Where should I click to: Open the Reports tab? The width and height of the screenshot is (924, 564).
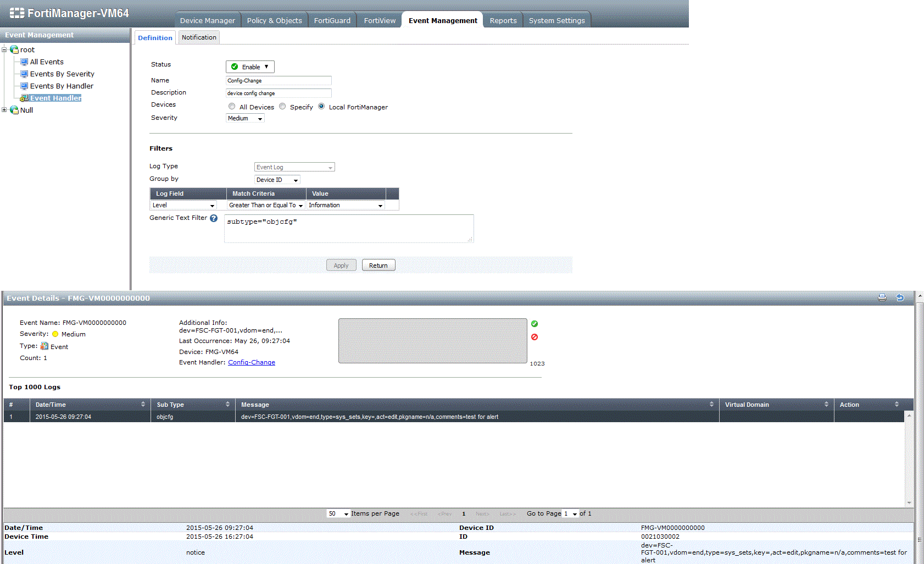point(503,20)
